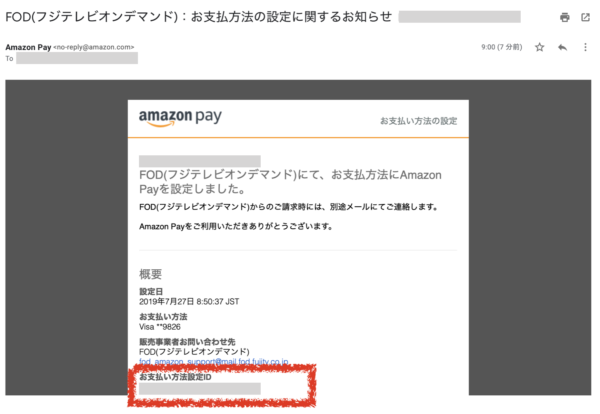Click the 概要 section heading

(150, 274)
